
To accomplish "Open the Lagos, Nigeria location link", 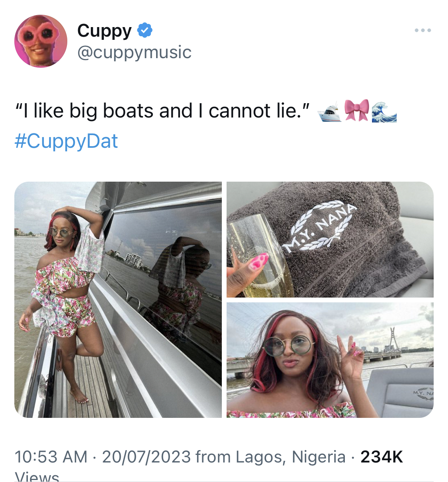I will (291, 457).
